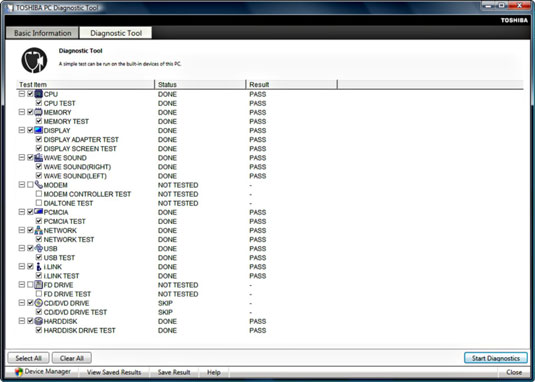Click the Close button at bottom right

coord(514,372)
